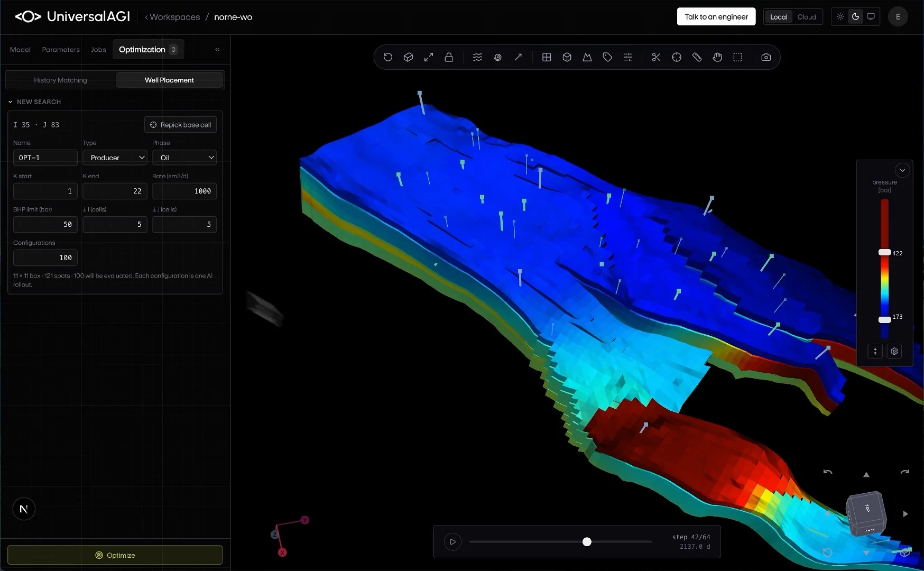This screenshot has height=571, width=924.
Task: Click the padlock lock icon in toolbar
Action: 449,57
